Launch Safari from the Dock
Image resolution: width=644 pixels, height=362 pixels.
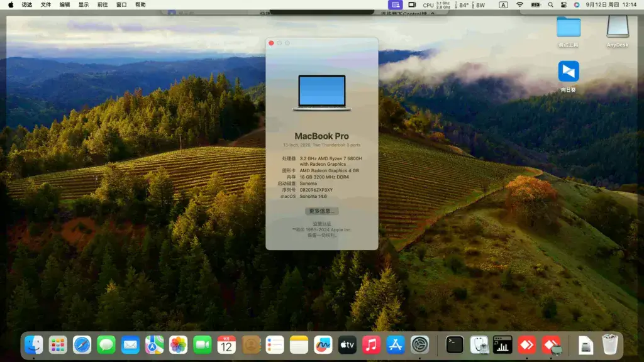pos(82,345)
